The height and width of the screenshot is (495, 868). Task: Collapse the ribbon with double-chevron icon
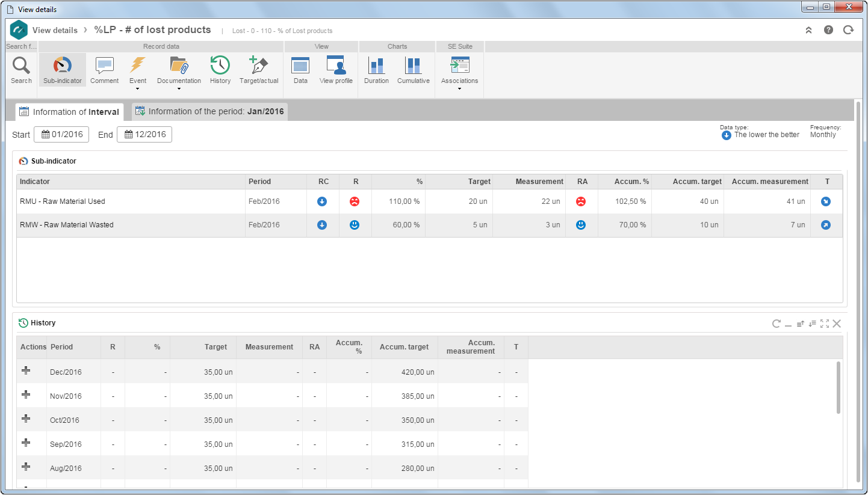pos(808,30)
